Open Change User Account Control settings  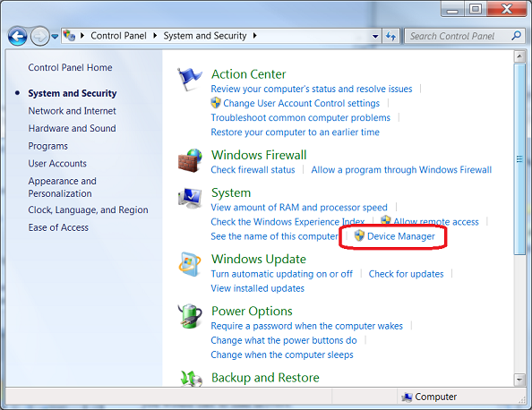[x=301, y=104]
